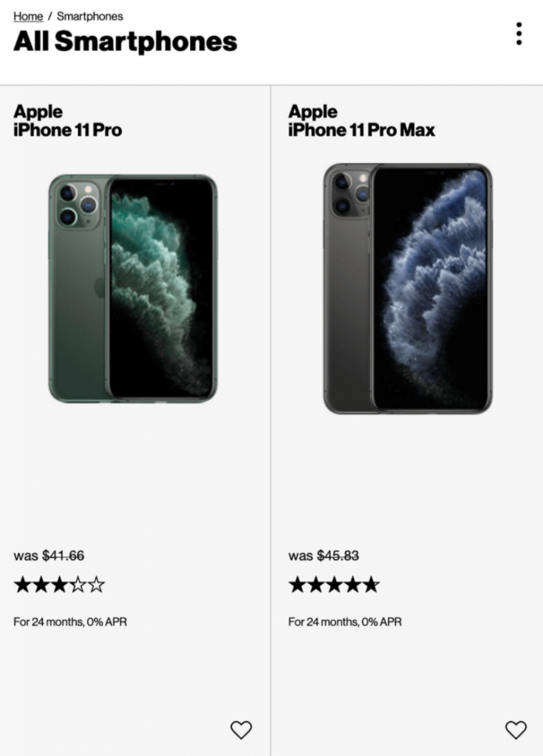This screenshot has width=543, height=756.
Task: Click iPhone 11 Pro Max 24 months APR text
Action: tap(344, 622)
